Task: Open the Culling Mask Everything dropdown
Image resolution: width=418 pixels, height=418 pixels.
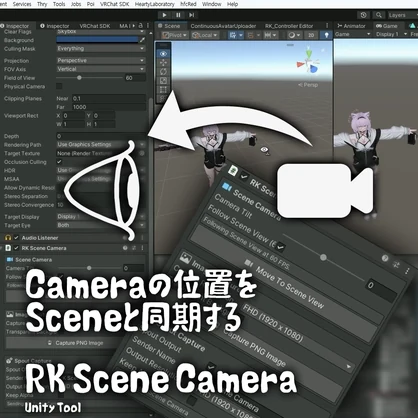Action: coord(101,49)
